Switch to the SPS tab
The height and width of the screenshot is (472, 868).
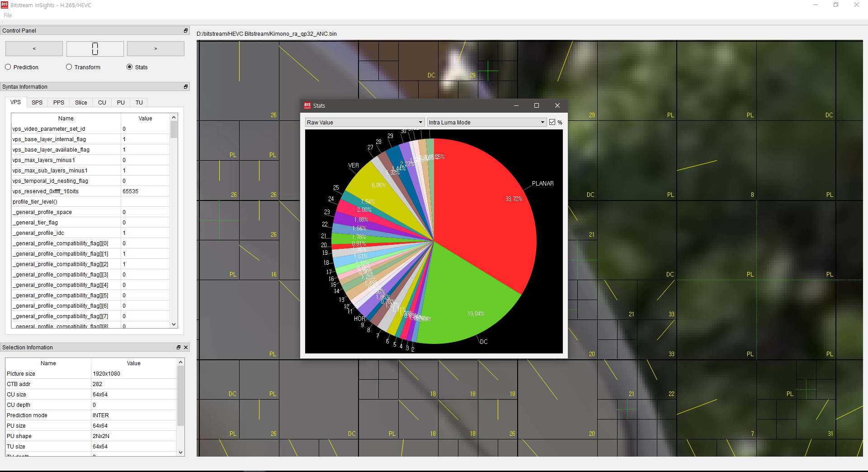point(37,103)
